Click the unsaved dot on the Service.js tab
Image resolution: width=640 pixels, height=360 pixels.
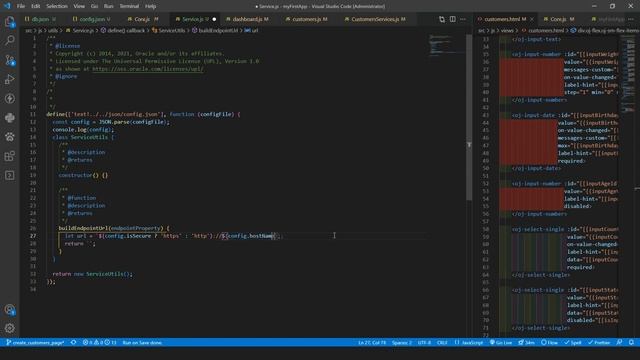click(x=214, y=19)
